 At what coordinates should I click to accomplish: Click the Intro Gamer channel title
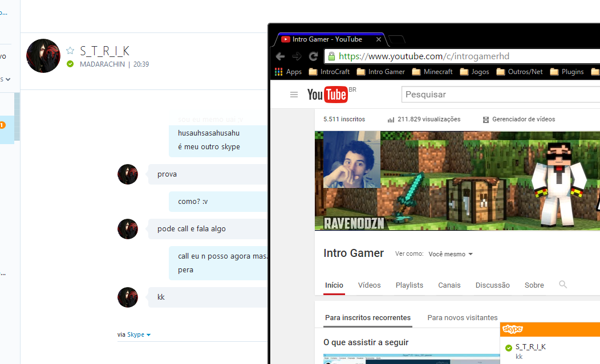tap(354, 253)
